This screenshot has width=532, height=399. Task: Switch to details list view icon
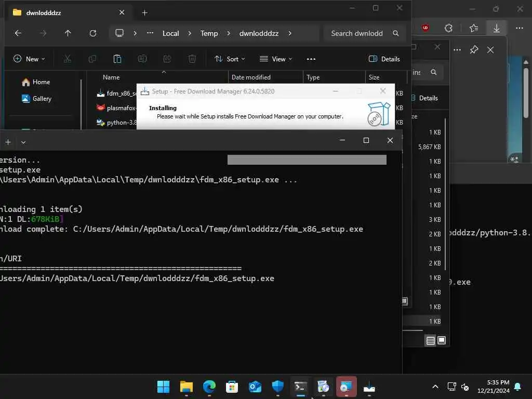point(430,341)
